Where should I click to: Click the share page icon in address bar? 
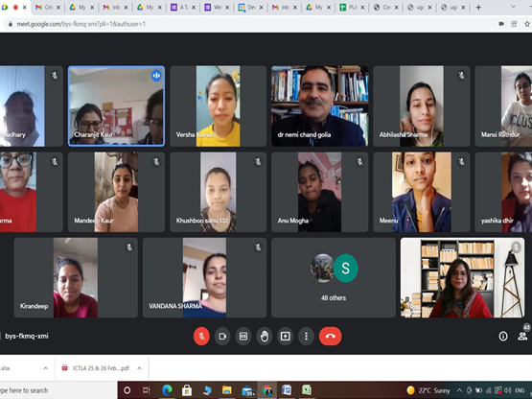(x=514, y=24)
